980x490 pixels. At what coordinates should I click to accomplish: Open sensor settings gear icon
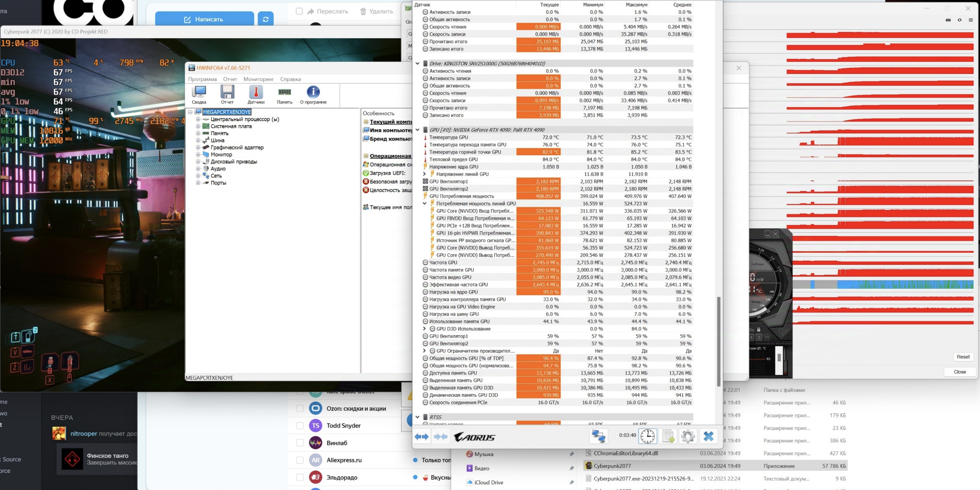pos(687,436)
